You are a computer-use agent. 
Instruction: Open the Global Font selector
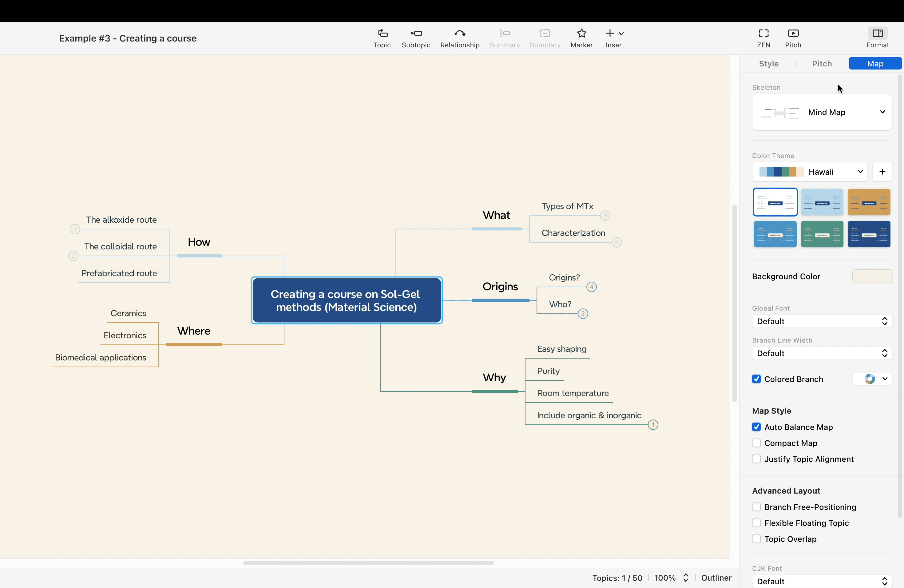822,321
